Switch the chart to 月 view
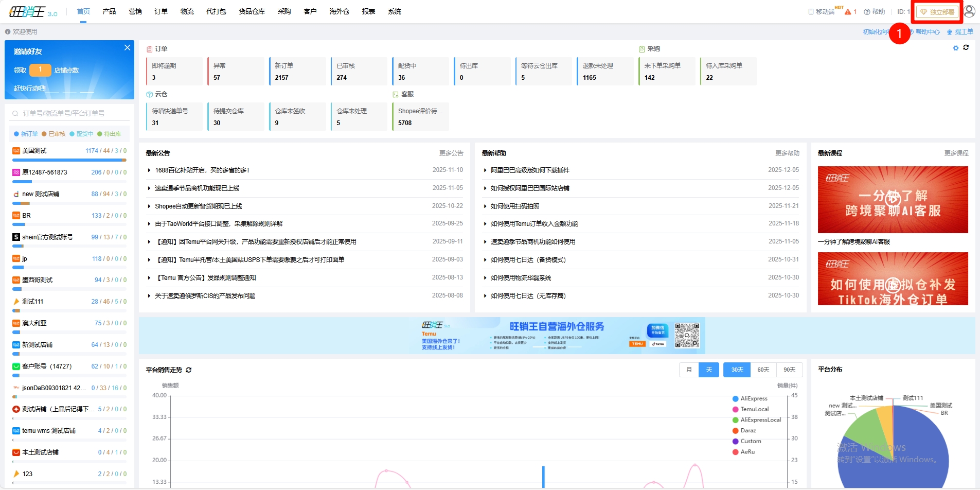980x490 pixels. [689, 370]
